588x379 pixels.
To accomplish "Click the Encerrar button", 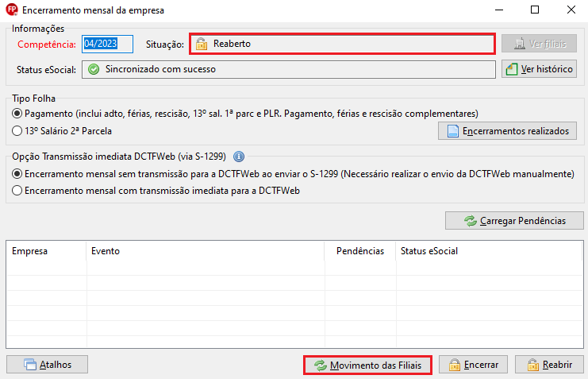I will (x=473, y=365).
